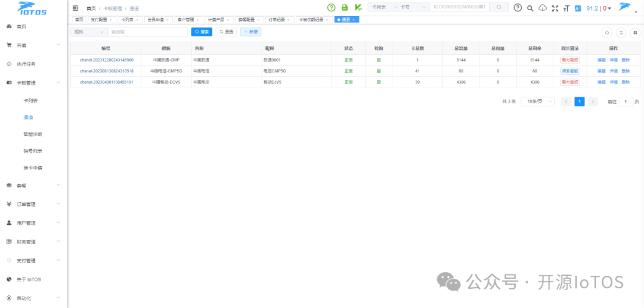
Task: Expand the 订单管理 sidebar menu
Action: click(33, 204)
